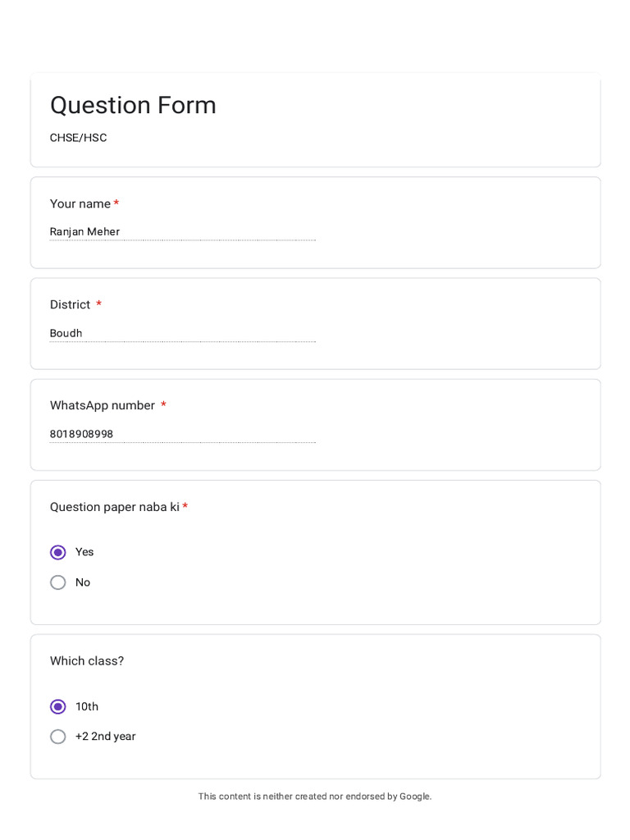The height and width of the screenshot is (840, 630).
Task: Select the No radio button
Action: click(x=58, y=582)
